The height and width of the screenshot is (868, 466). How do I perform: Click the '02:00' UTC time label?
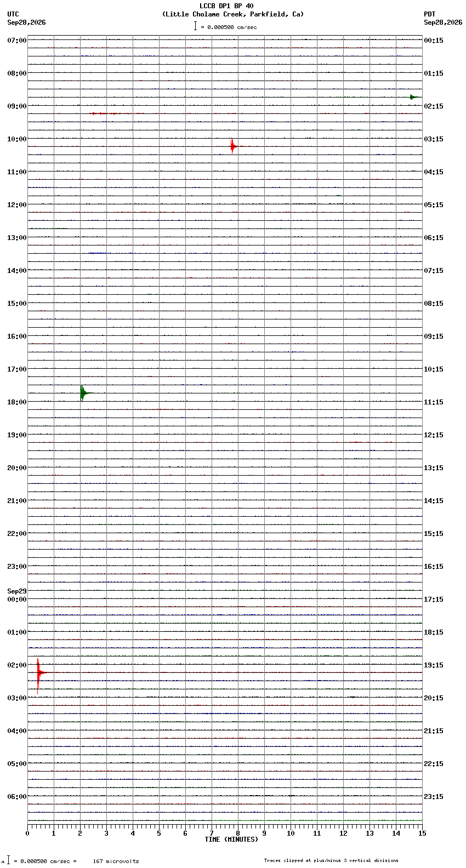[17, 665]
